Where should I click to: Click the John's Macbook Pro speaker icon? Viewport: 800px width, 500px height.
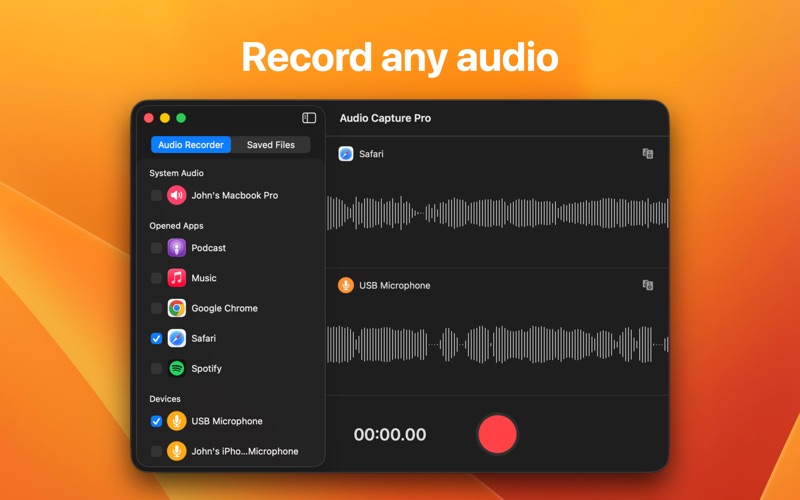tap(177, 195)
